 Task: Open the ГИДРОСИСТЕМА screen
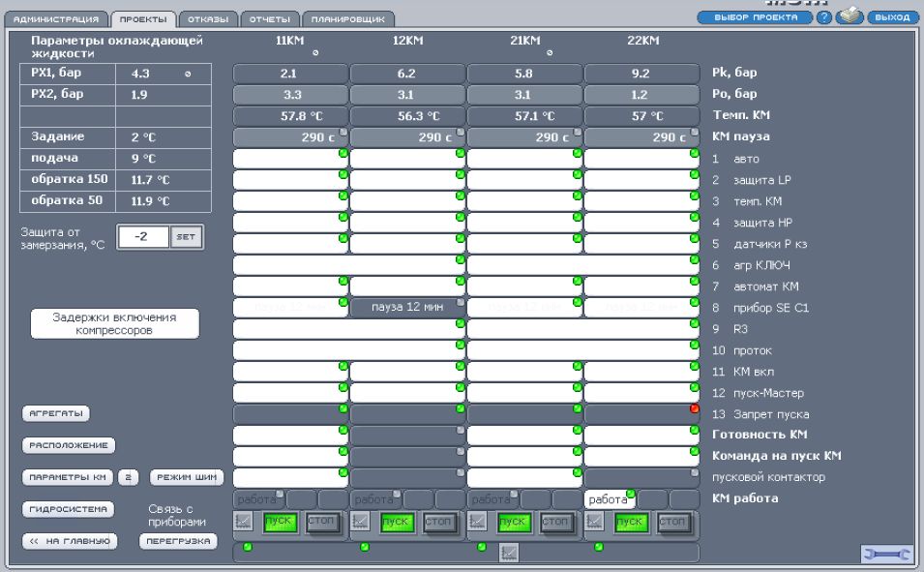click(68, 509)
